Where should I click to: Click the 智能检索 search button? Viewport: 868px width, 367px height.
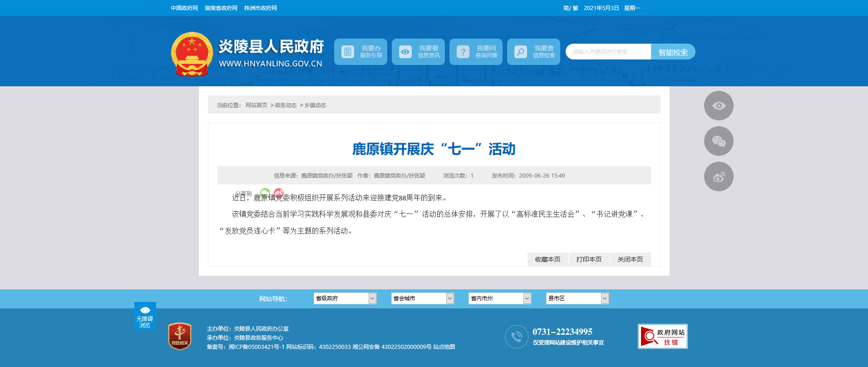point(673,52)
